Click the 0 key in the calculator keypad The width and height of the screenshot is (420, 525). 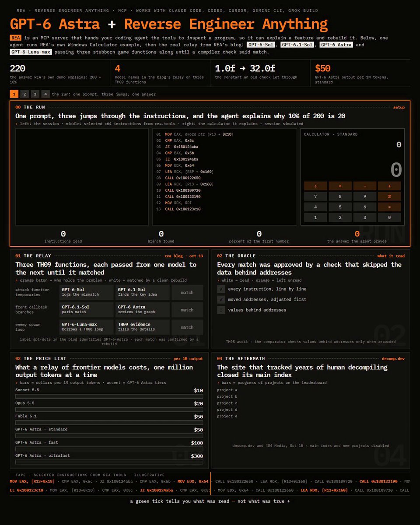(389, 217)
